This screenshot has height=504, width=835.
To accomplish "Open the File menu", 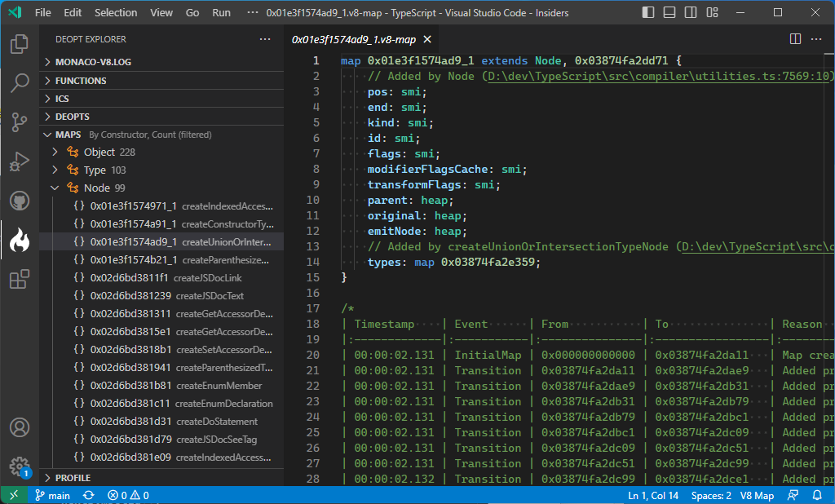I will coord(43,12).
